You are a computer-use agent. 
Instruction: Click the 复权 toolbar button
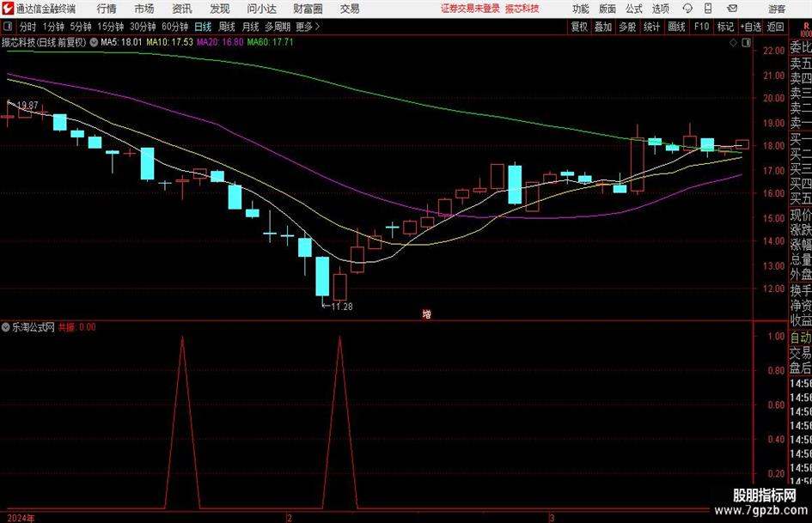(579, 27)
